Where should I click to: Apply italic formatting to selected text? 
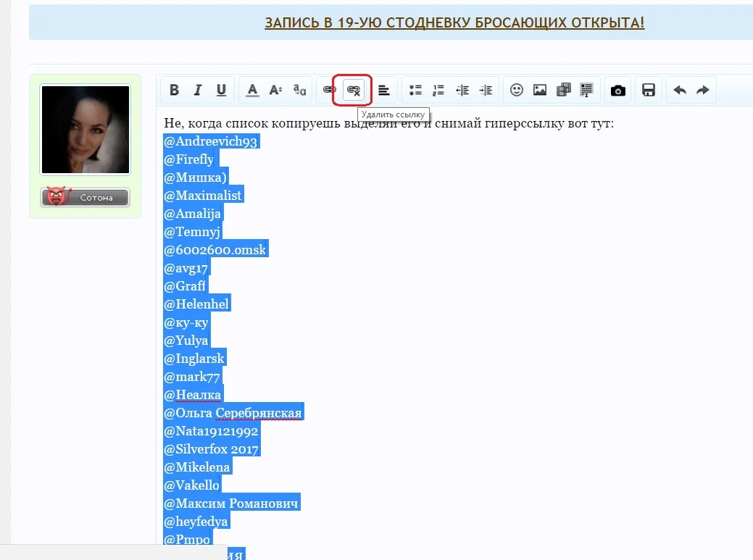pyautogui.click(x=197, y=89)
